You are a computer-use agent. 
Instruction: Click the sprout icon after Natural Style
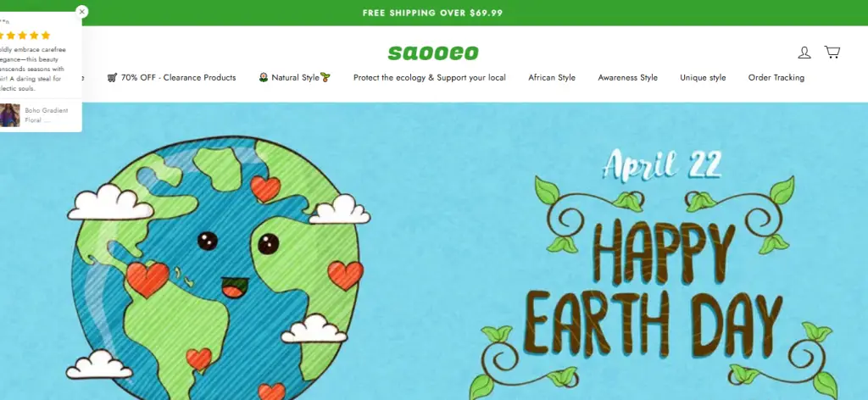(x=325, y=77)
